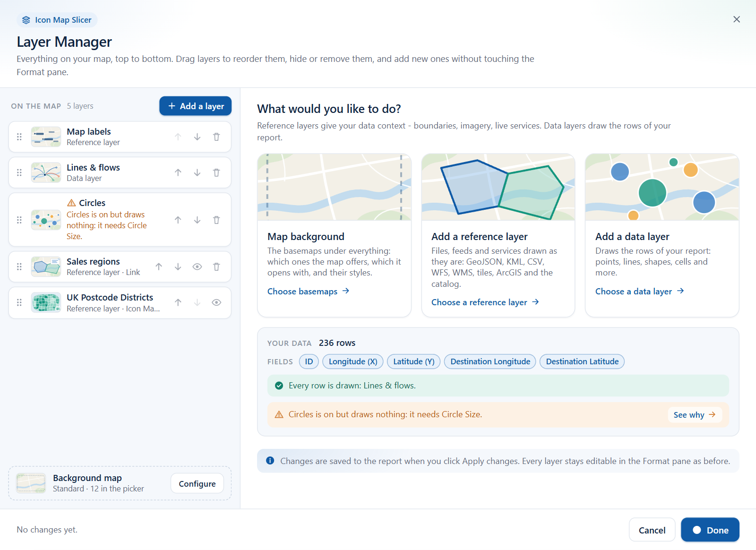Toggle visibility of UK Postcode Districts layer

pyautogui.click(x=216, y=303)
